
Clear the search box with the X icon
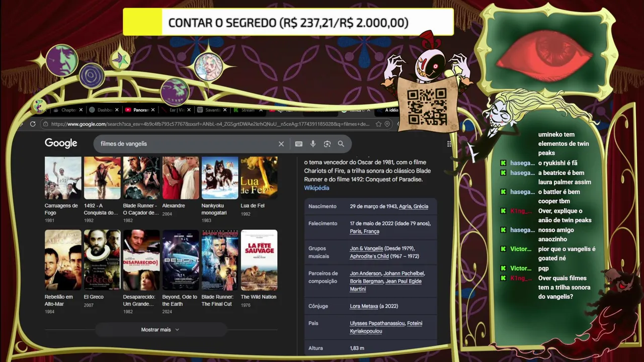(x=281, y=144)
